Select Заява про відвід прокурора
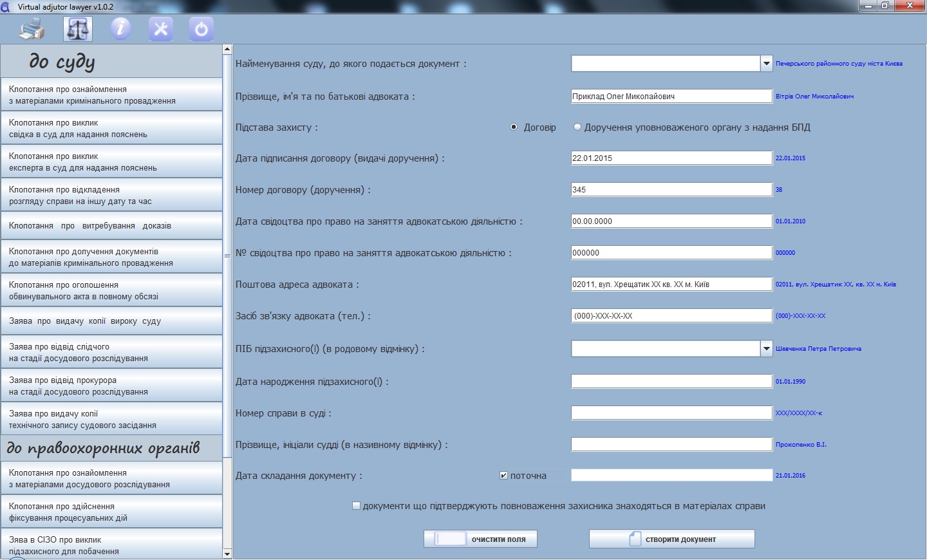This screenshot has width=927, height=560. coord(111,386)
